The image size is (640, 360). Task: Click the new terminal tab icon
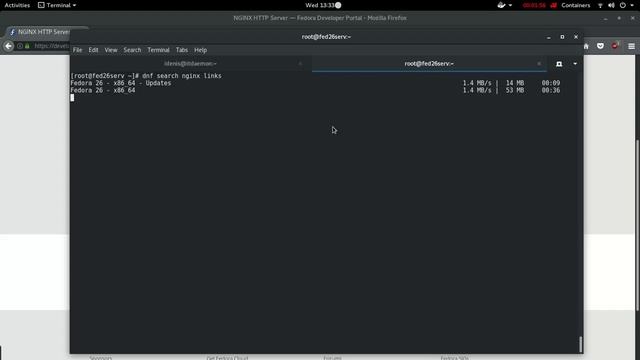[x=559, y=64]
